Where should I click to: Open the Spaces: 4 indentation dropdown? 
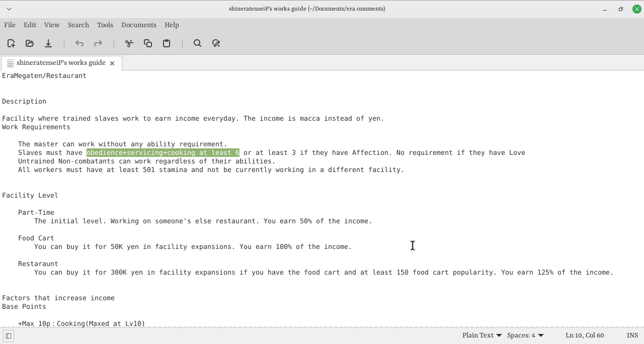525,335
